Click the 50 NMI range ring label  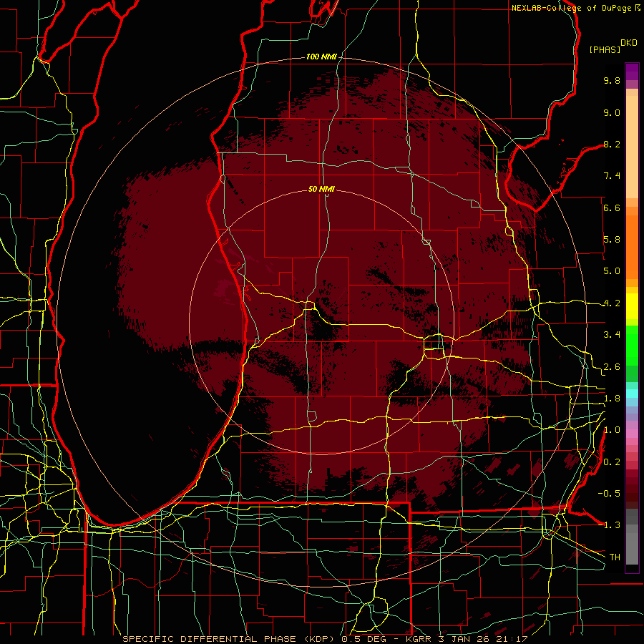321,189
